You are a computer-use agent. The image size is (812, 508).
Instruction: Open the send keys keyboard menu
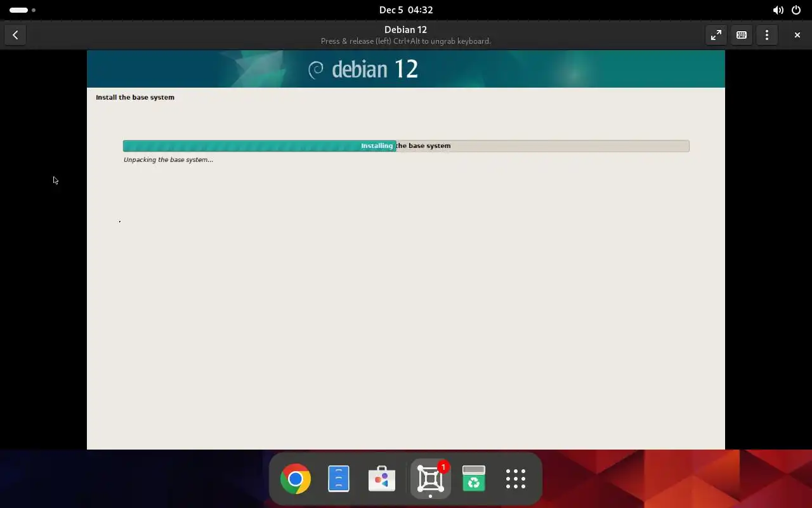742,35
